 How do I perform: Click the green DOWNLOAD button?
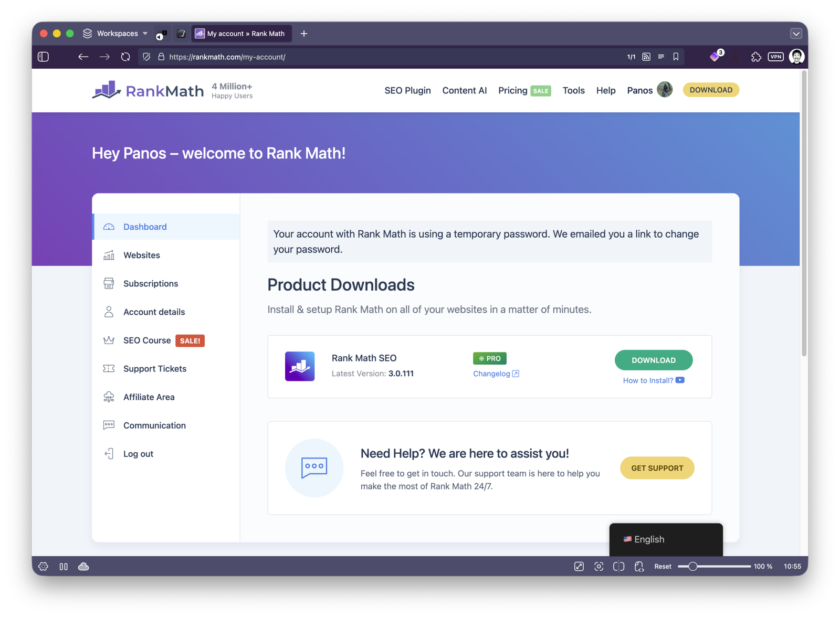(654, 360)
